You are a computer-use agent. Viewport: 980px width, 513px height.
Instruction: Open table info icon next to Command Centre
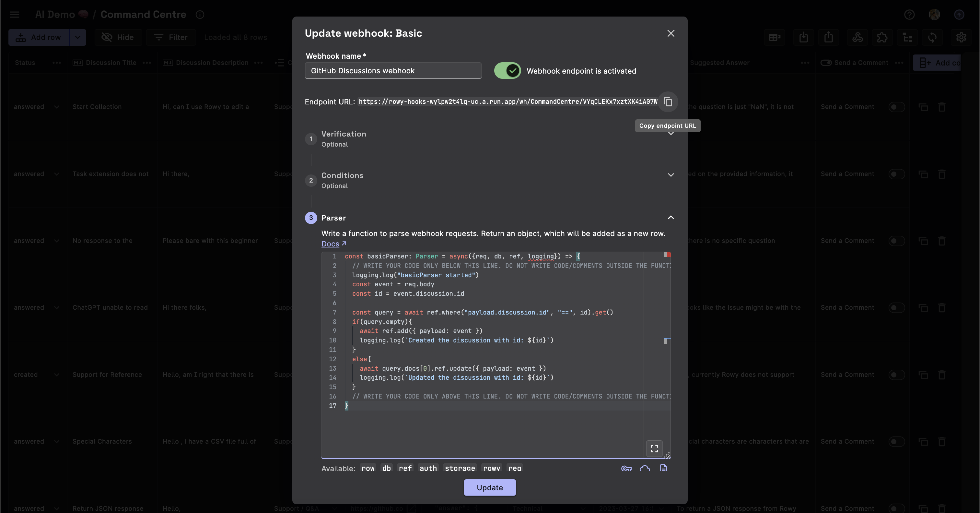(200, 15)
